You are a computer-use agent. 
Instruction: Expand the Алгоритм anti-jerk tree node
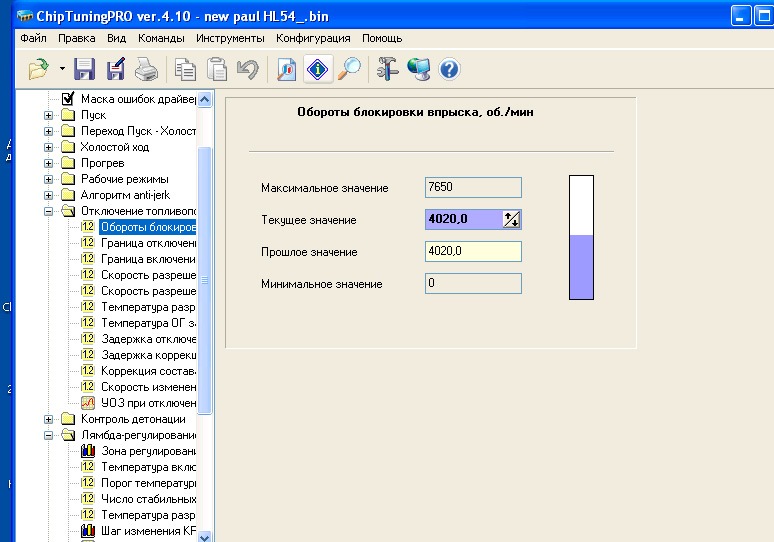tap(48, 195)
